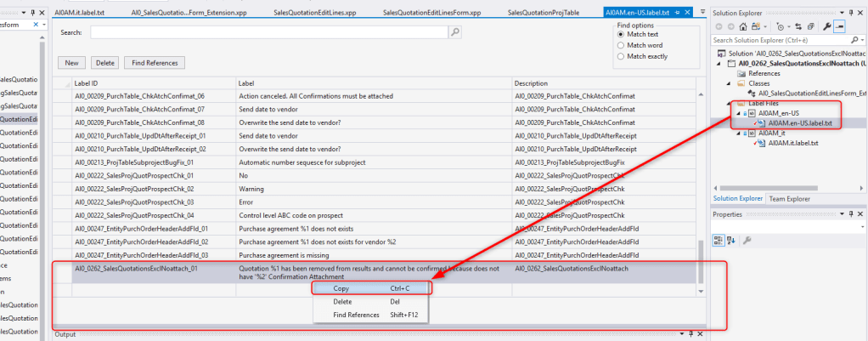Viewport: 868px width, 341px height.
Task: Click the New button
Action: [x=71, y=63]
